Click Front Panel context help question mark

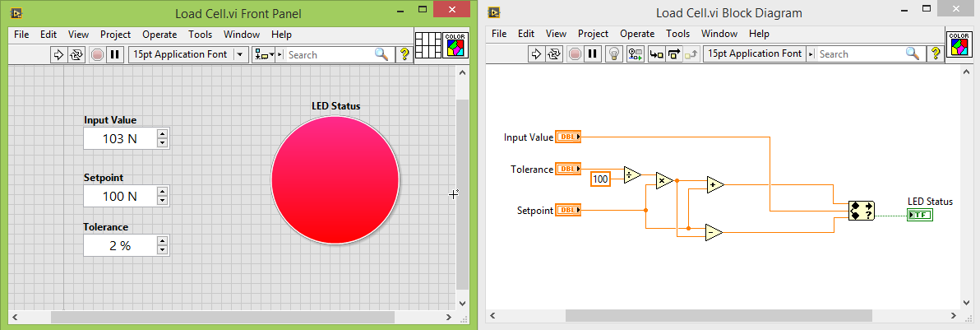[x=404, y=54]
